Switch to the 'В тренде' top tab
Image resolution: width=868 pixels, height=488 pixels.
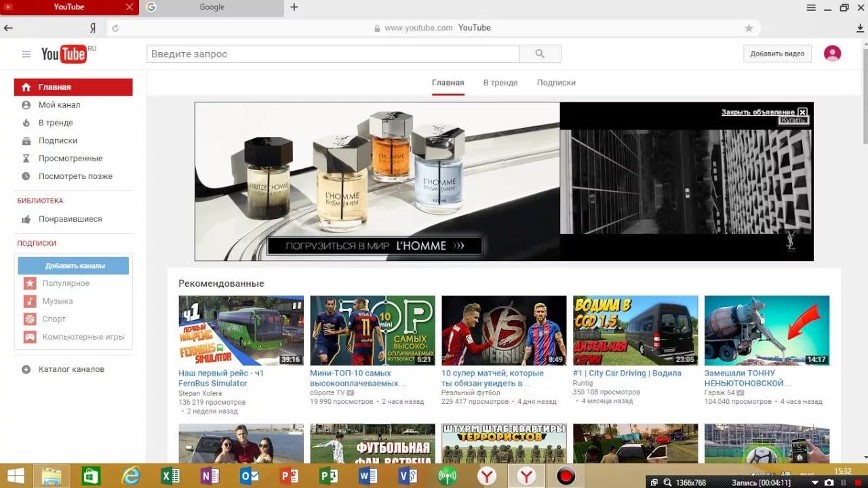pyautogui.click(x=500, y=83)
